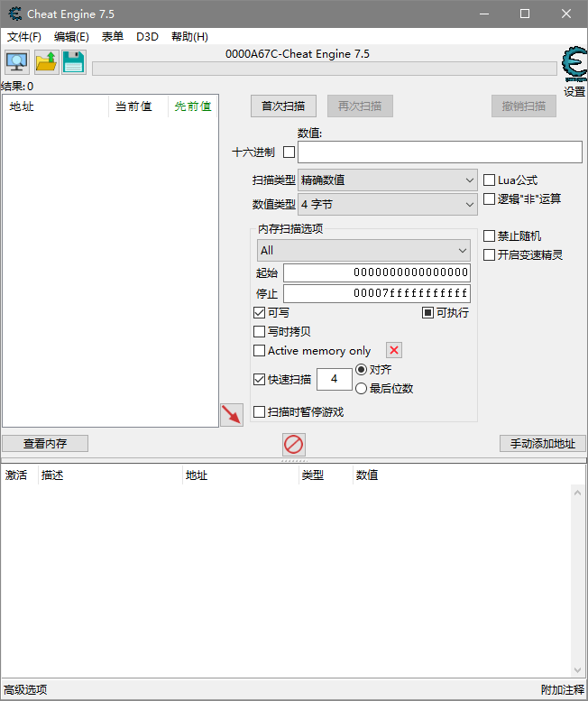
Task: Open 高级选项 in status bar
Action: 25,690
